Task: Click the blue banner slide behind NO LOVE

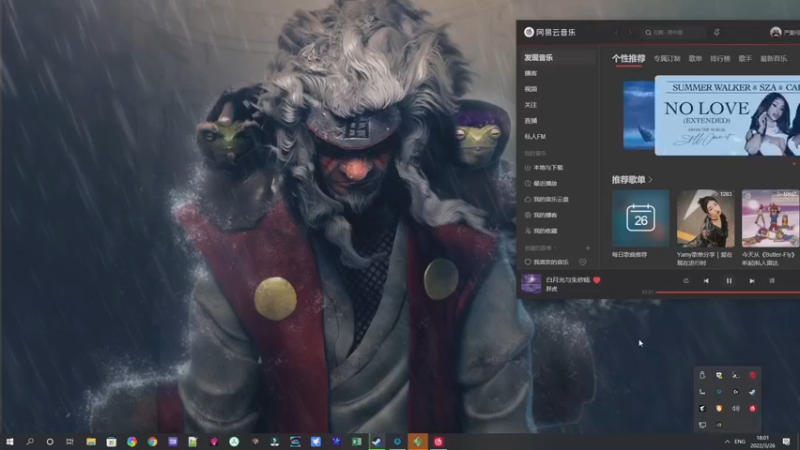Action: [x=638, y=115]
